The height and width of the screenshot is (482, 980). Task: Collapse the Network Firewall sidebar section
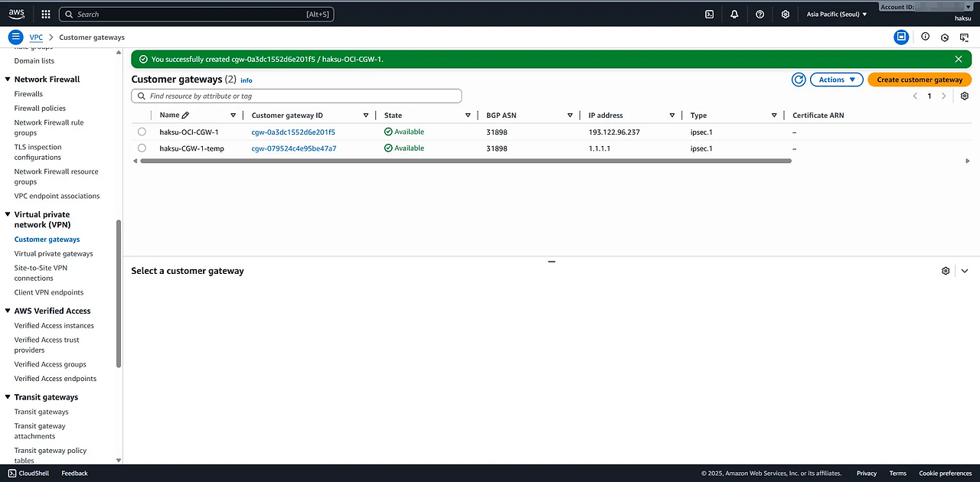(8, 80)
